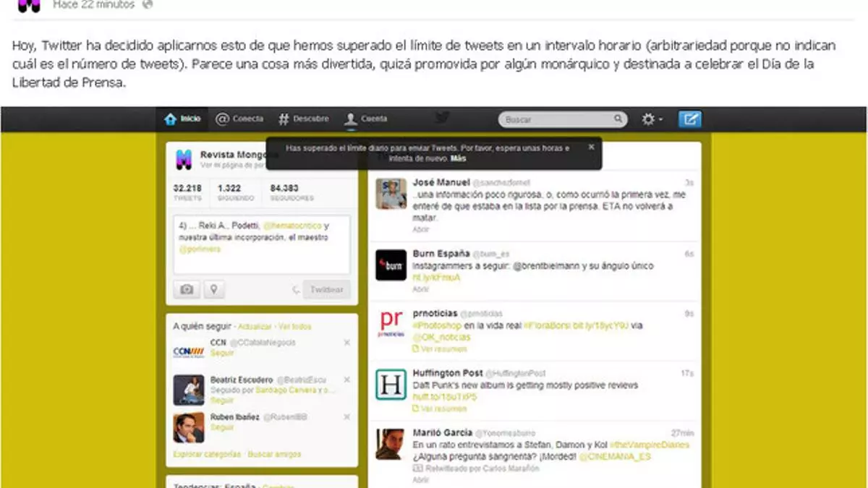Dismiss CCN follow suggestion

(346, 343)
